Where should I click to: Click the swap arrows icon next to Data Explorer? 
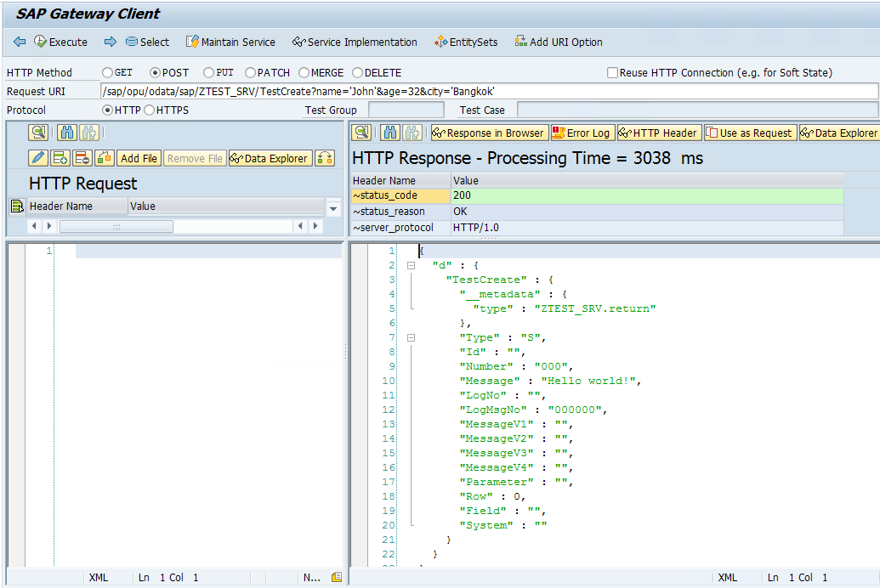[324, 158]
